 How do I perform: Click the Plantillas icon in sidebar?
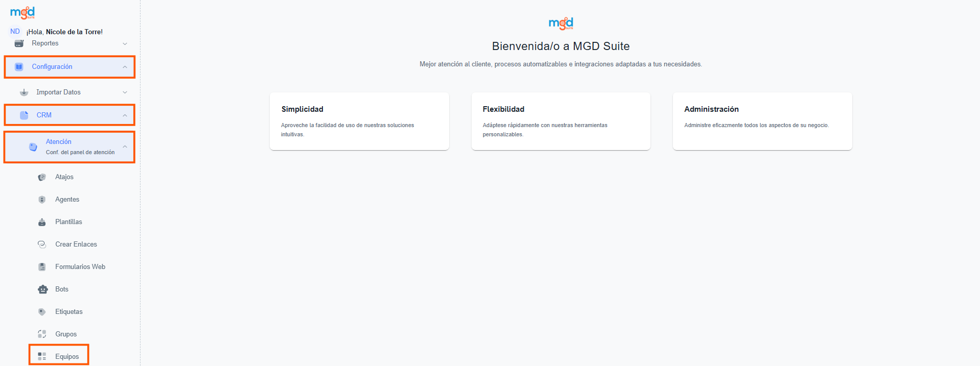pyautogui.click(x=42, y=222)
